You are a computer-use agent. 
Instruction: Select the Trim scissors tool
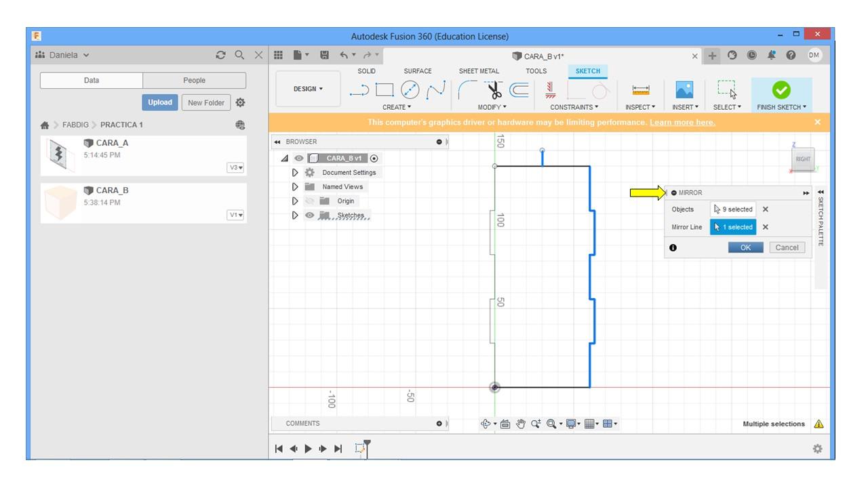[494, 89]
